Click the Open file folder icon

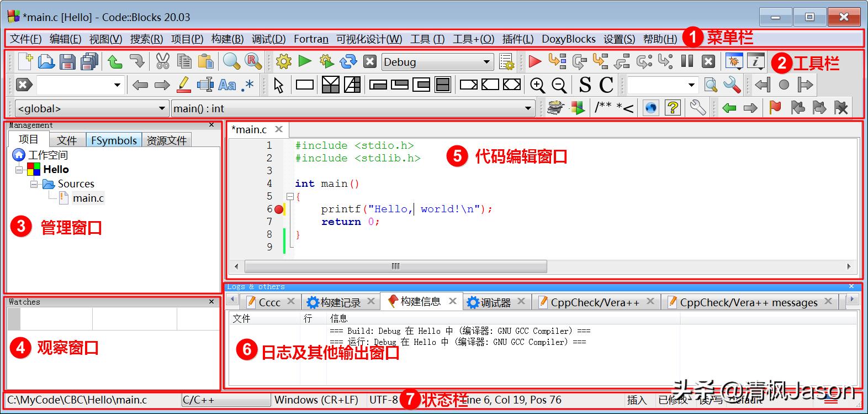(x=46, y=61)
